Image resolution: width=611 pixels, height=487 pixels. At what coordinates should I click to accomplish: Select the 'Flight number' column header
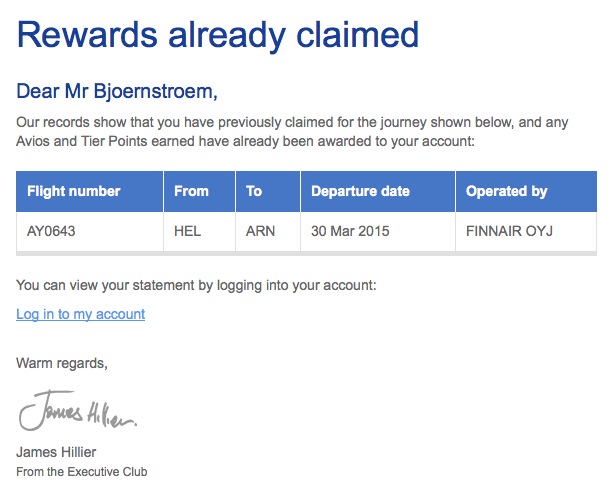74,191
